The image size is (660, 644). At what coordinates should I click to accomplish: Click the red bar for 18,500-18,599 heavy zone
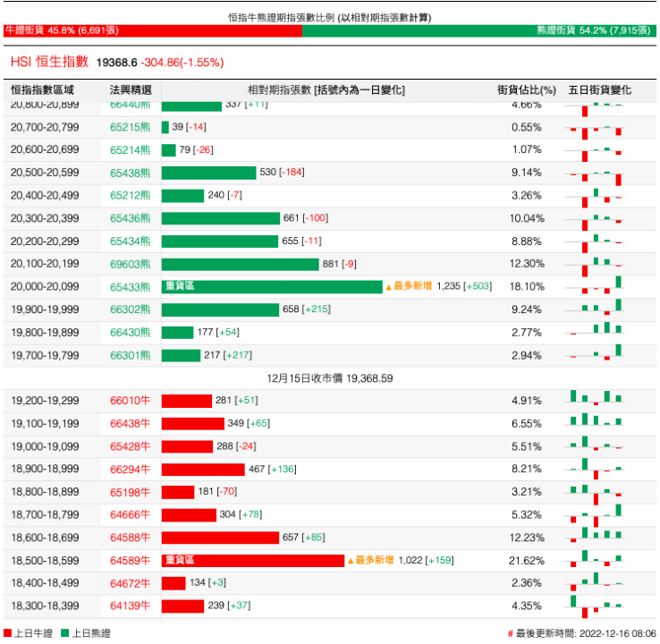(253, 561)
